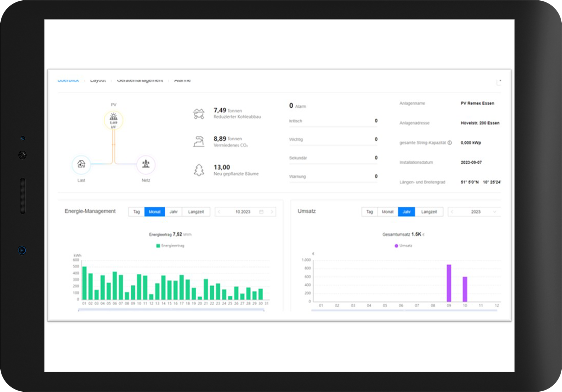Click the coal mining cart icon
Screen dimensions: 562x392
pos(199,114)
